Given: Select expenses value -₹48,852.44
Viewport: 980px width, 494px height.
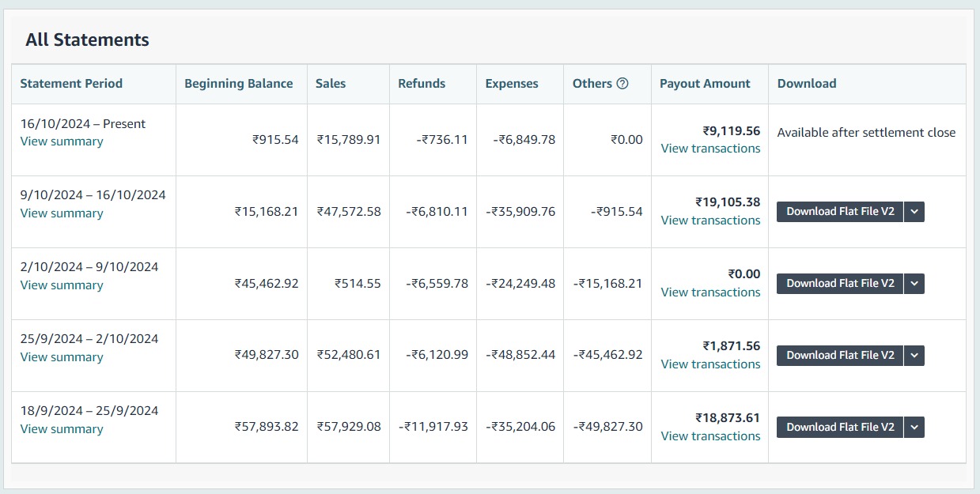Looking at the screenshot, I should click(x=520, y=355).
